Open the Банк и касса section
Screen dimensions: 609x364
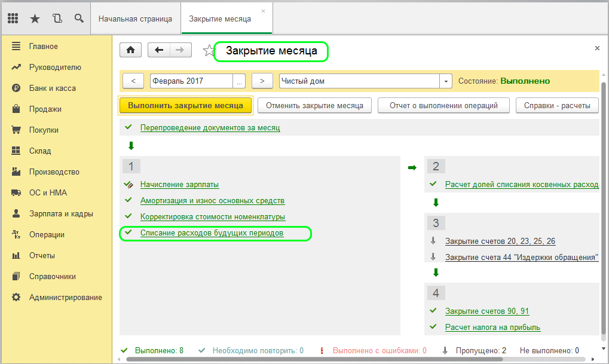point(52,88)
